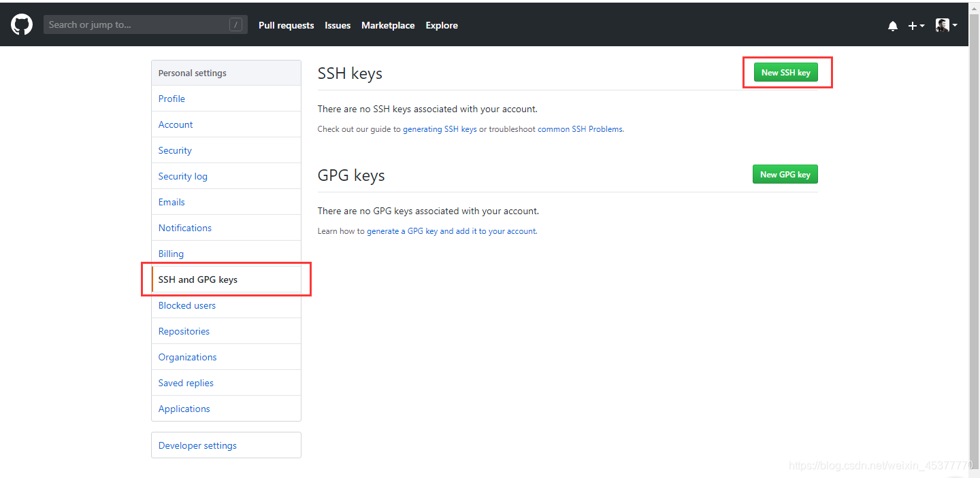Focus the Search or jump to field
The height and width of the screenshot is (478, 980).
pyautogui.click(x=136, y=25)
